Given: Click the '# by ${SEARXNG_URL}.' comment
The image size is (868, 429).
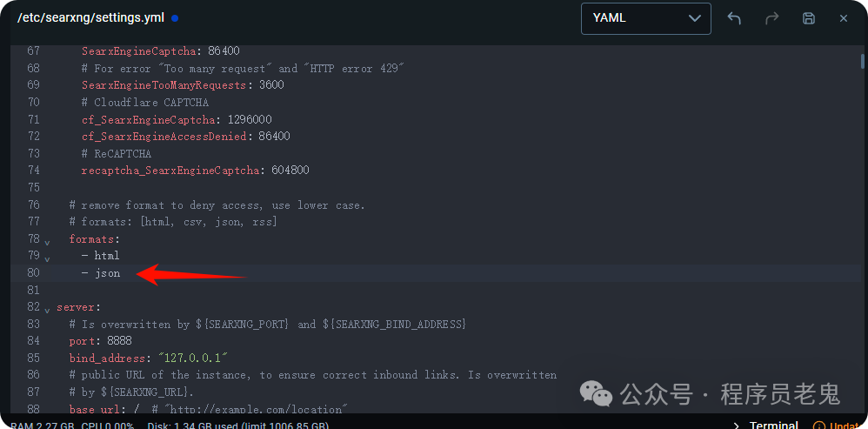Looking at the screenshot, I should [x=131, y=392].
